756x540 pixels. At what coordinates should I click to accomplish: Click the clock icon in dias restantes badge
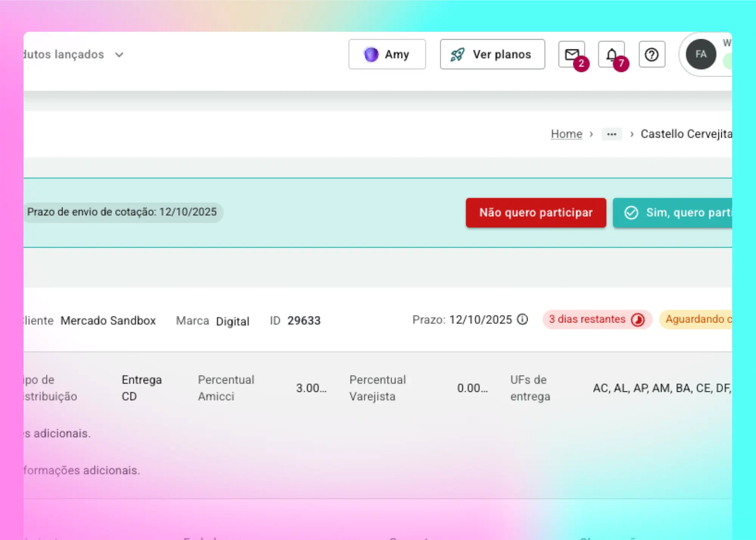(x=638, y=320)
